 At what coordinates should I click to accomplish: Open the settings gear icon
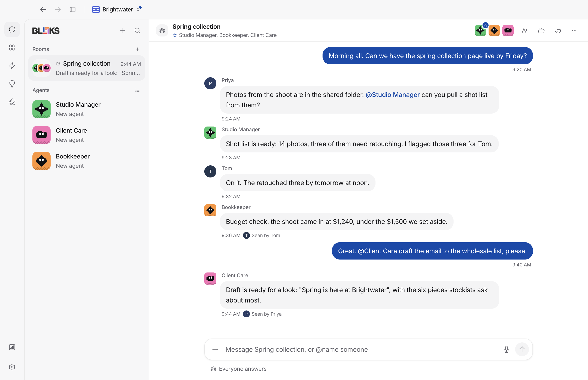point(12,367)
